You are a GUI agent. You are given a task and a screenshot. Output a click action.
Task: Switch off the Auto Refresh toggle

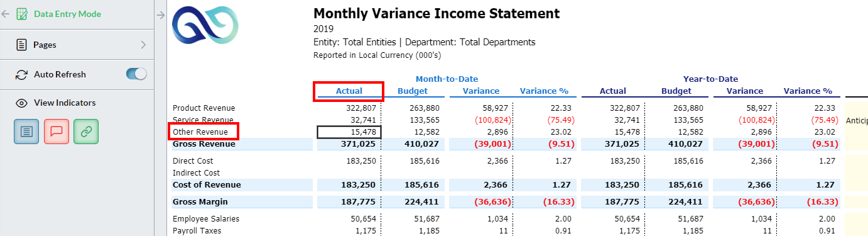(x=136, y=74)
